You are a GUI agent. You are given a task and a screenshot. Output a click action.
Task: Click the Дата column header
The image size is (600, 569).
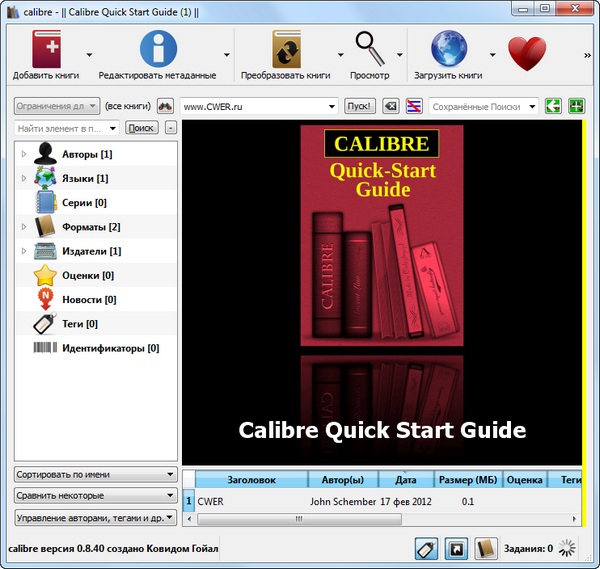pyautogui.click(x=406, y=480)
